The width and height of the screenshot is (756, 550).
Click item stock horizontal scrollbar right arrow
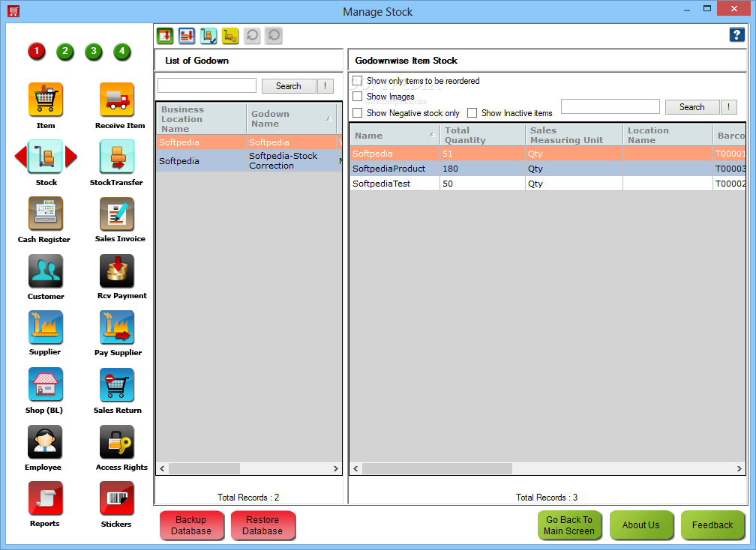[739, 468]
